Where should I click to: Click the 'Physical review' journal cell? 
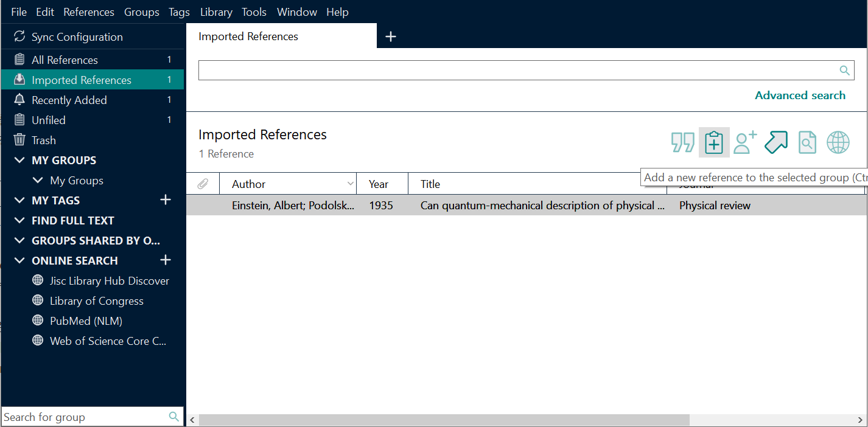tap(715, 206)
